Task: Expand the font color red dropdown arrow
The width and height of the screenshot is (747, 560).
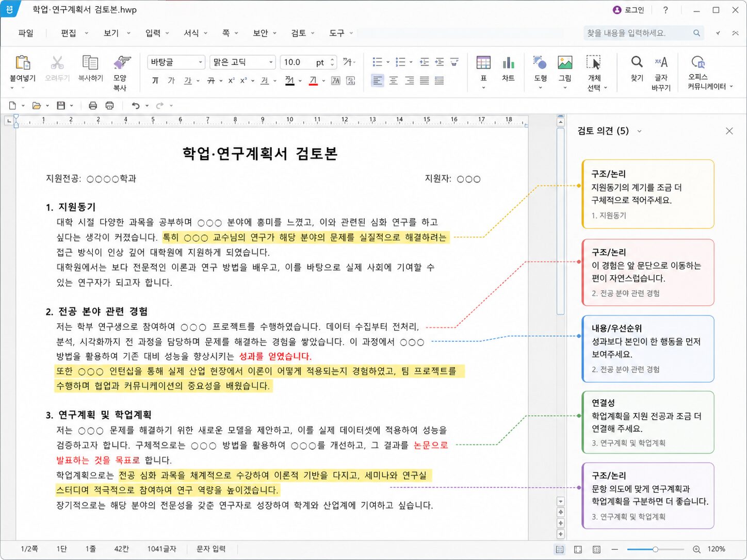Action: coord(323,81)
